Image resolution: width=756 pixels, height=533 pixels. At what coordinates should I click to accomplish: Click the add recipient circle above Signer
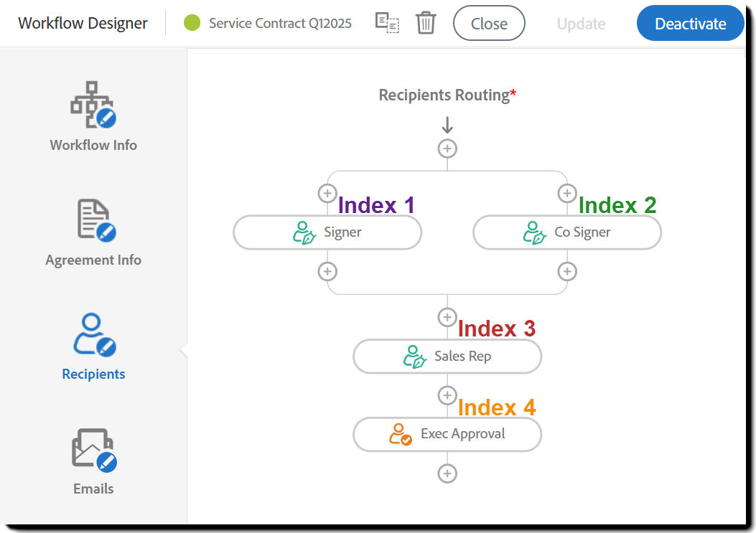coord(327,193)
